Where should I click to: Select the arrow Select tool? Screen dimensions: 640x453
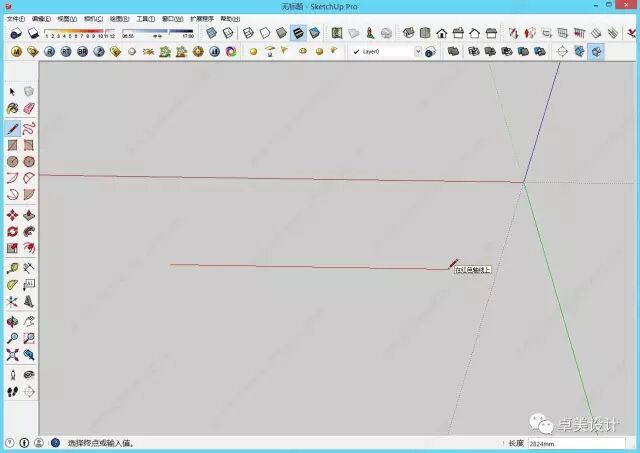(12, 91)
